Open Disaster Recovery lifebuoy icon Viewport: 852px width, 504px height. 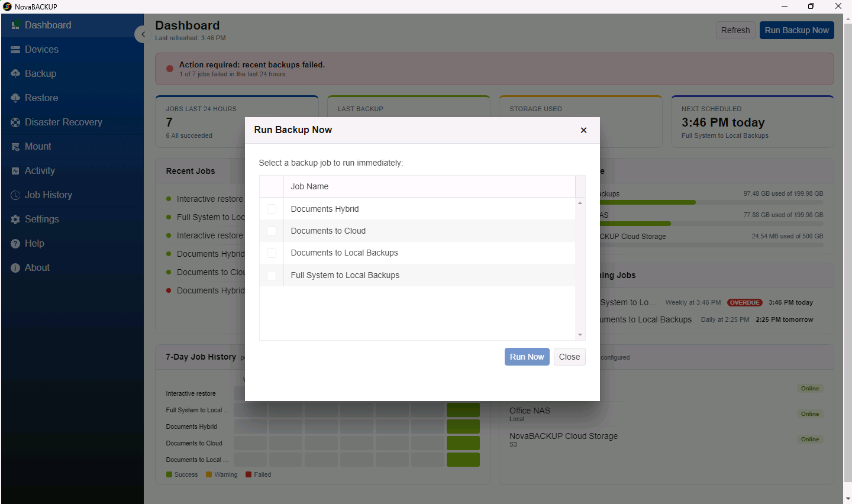pos(15,122)
